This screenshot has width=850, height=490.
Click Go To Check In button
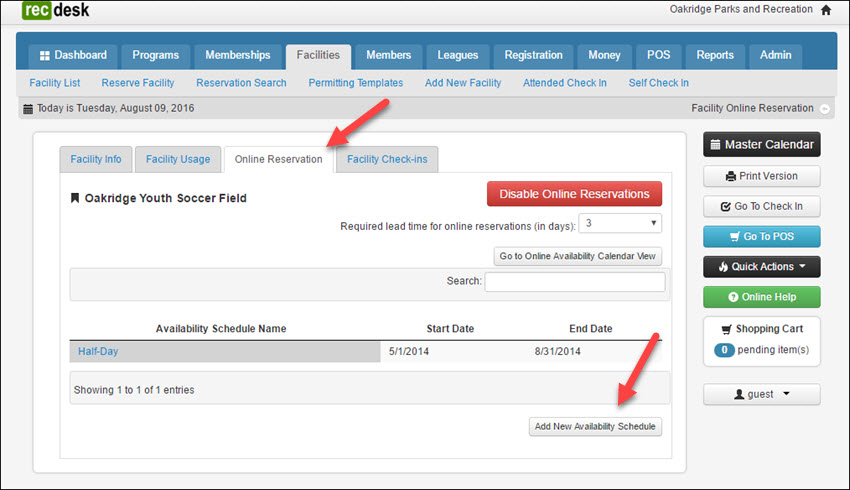coord(762,207)
